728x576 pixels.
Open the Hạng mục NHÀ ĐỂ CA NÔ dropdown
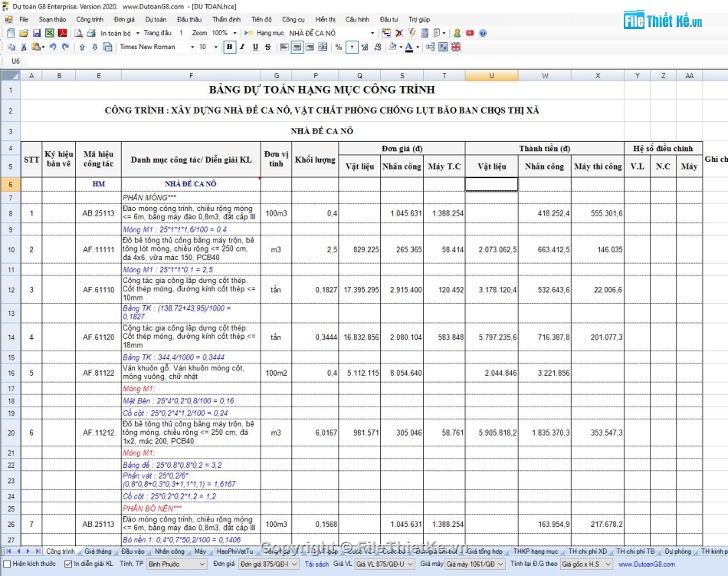[372, 33]
